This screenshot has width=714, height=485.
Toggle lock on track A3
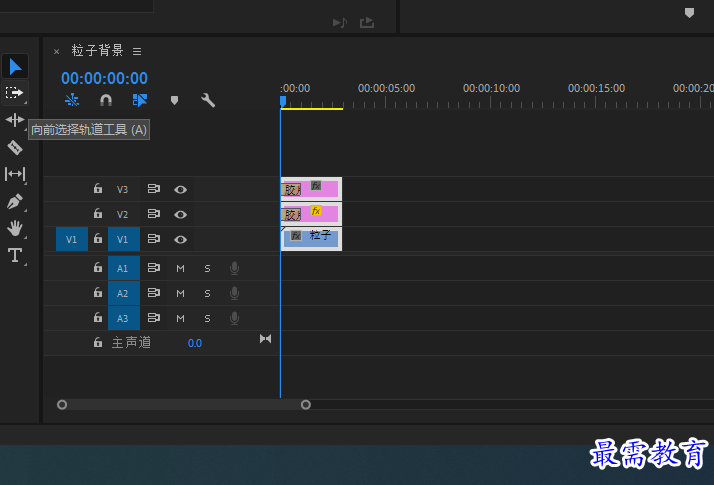click(97, 317)
